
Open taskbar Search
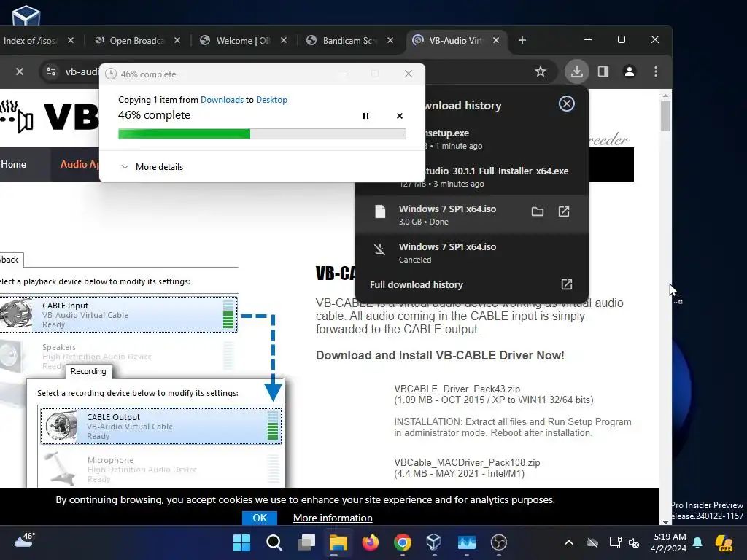click(x=274, y=542)
